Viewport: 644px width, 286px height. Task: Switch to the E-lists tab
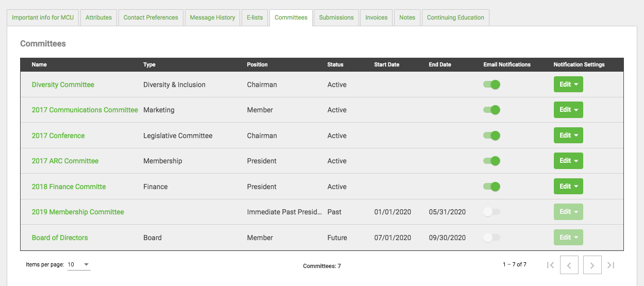pyautogui.click(x=255, y=18)
